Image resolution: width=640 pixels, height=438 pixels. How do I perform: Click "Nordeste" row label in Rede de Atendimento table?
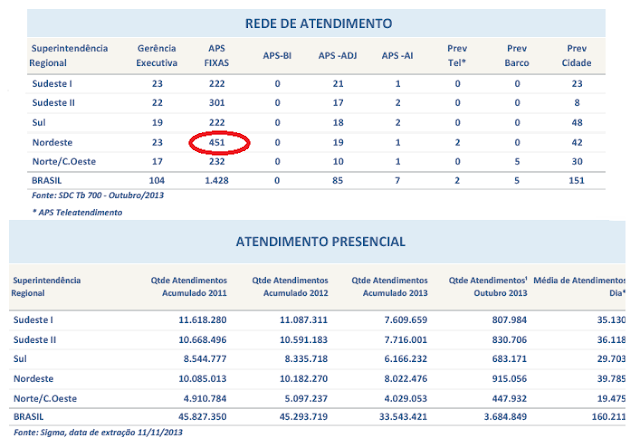52,142
